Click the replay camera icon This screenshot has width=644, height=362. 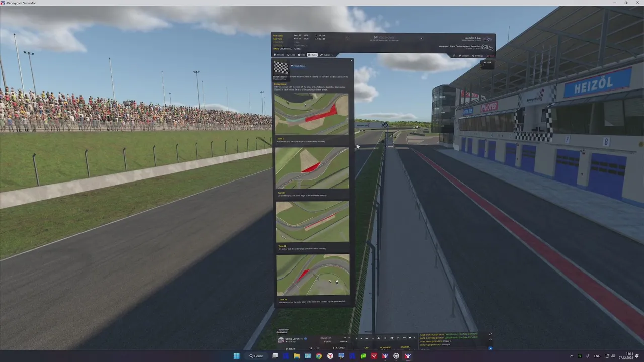click(x=410, y=338)
